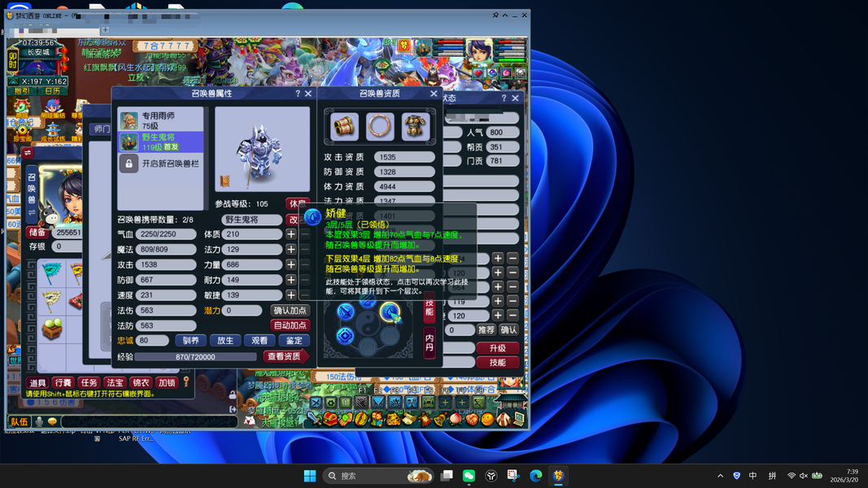Click the 推荐 button in status window
This screenshot has width=868, height=488.
click(x=486, y=329)
